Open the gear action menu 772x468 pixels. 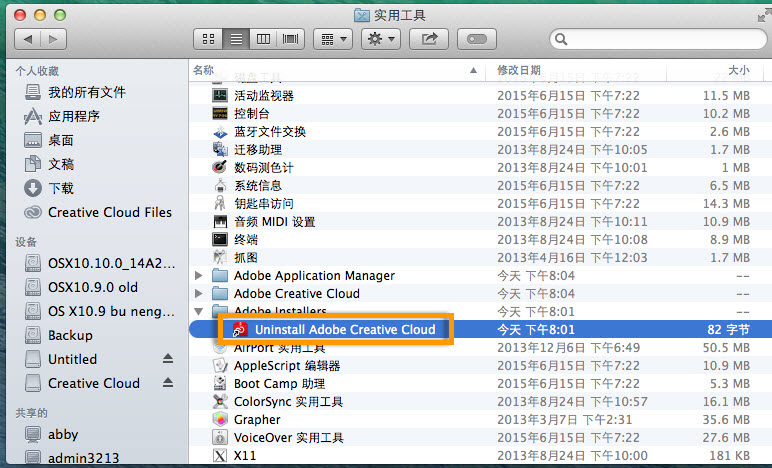pyautogui.click(x=381, y=39)
